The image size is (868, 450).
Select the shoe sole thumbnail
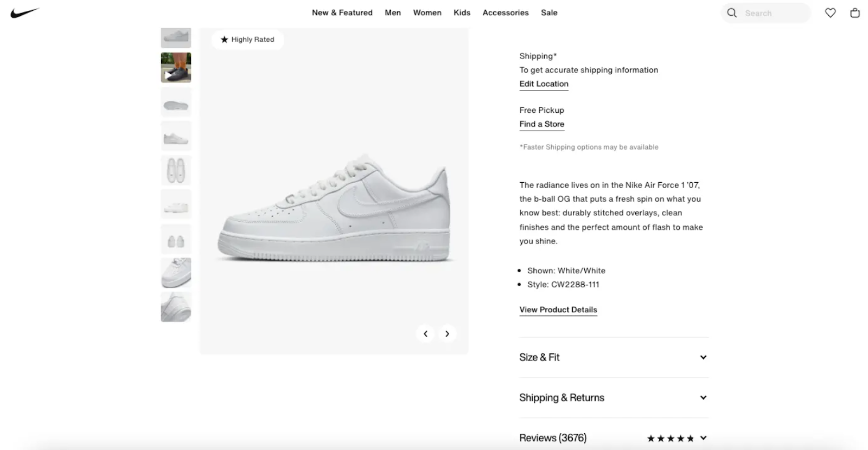(x=176, y=102)
